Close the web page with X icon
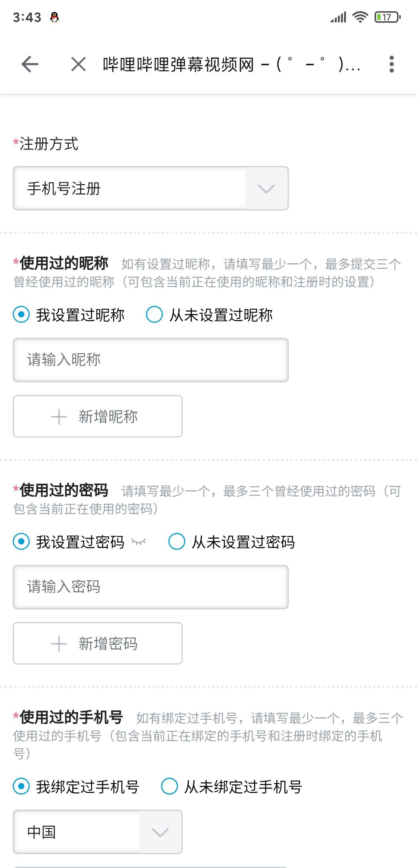The height and width of the screenshot is (868, 417). (x=78, y=64)
